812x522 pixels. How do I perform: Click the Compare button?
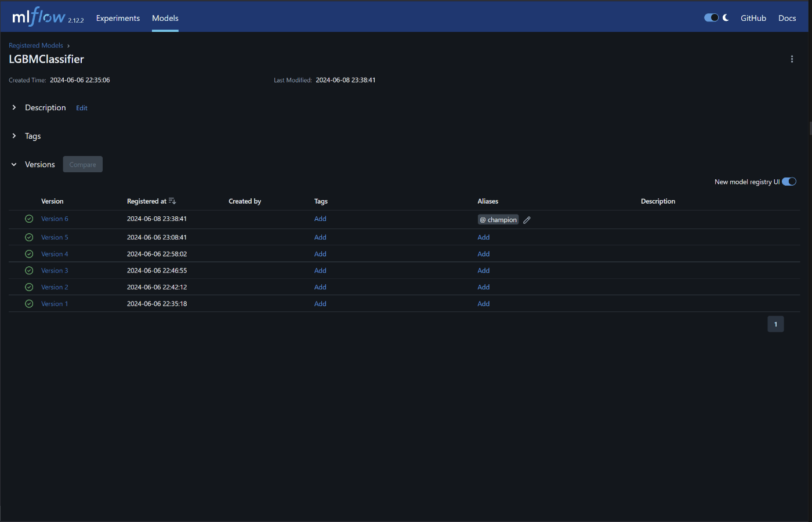[x=83, y=164]
